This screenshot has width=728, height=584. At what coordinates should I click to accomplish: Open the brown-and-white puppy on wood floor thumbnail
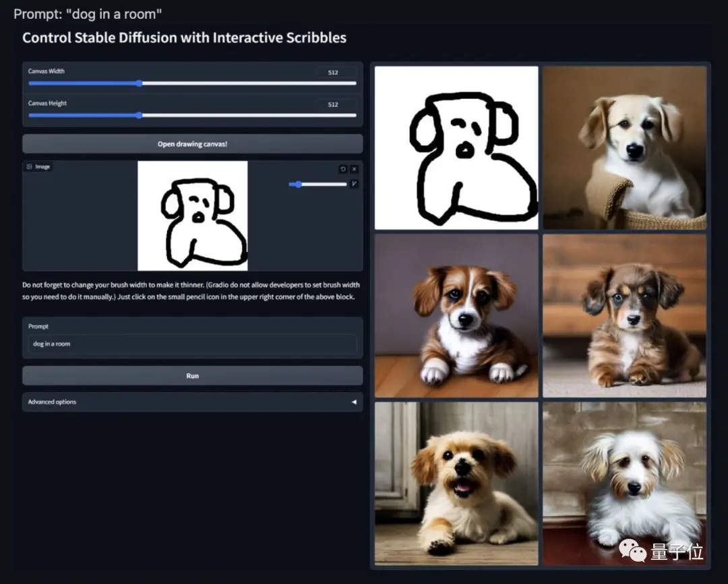click(456, 315)
